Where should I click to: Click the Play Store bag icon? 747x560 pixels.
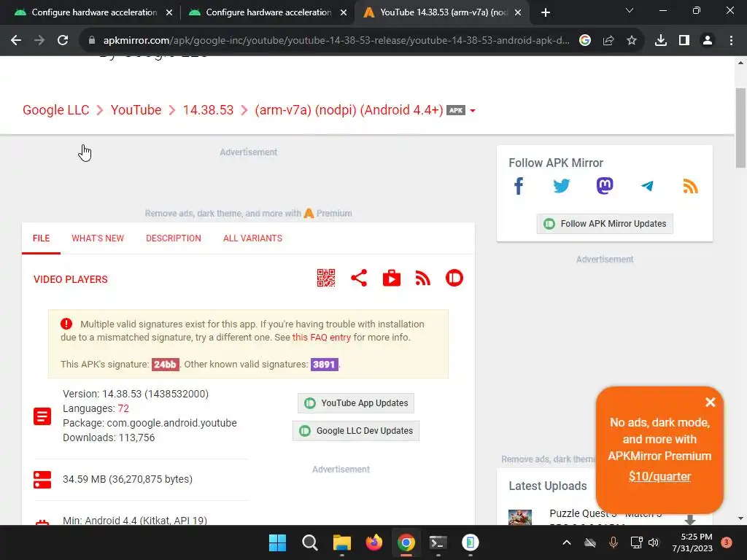click(x=392, y=278)
